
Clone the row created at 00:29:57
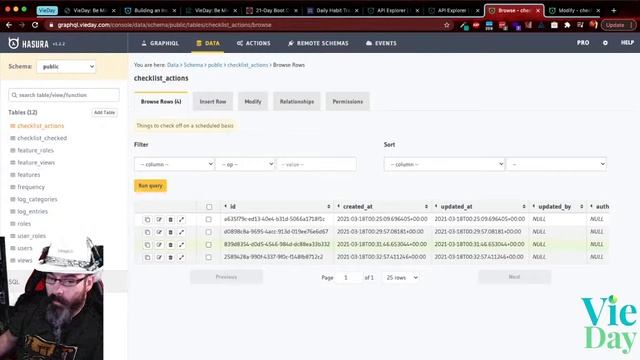[x=147, y=232]
